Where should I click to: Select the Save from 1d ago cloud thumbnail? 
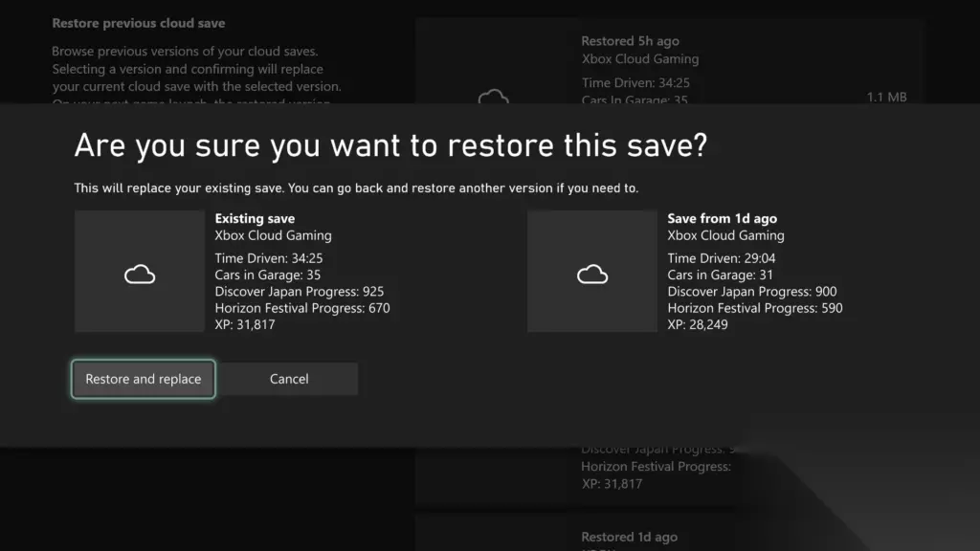coord(591,271)
